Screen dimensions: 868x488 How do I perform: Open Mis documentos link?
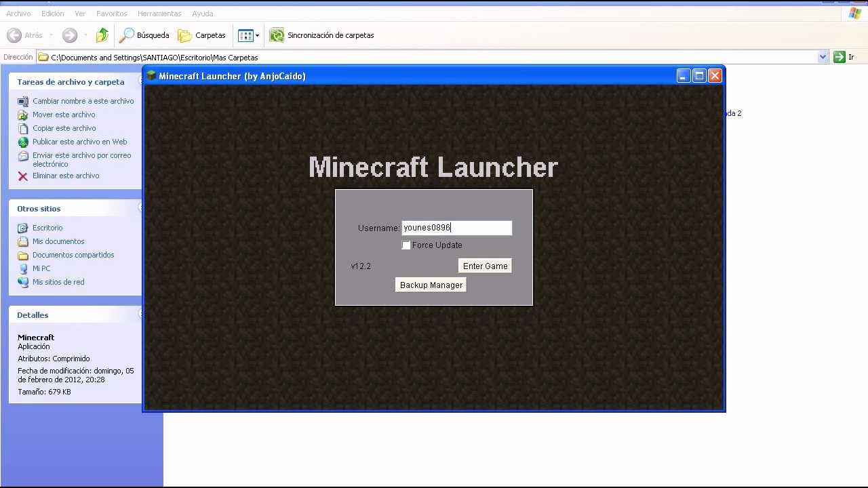tap(58, 241)
